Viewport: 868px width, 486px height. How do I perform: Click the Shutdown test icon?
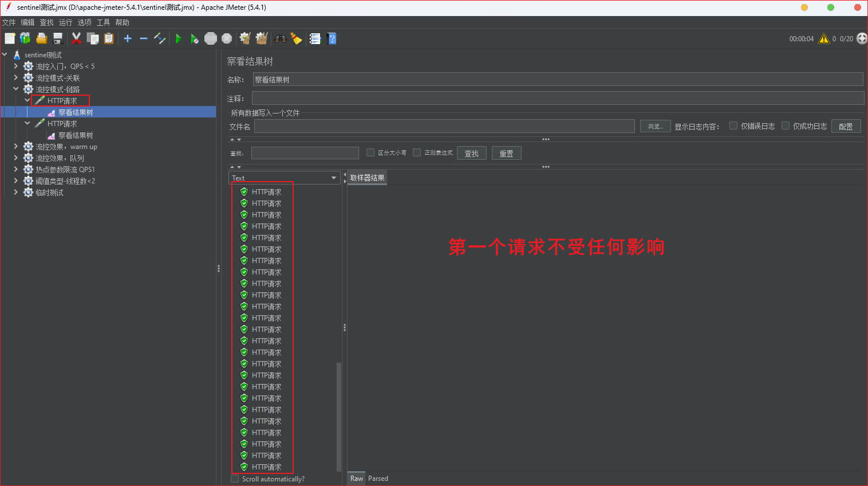[227, 38]
